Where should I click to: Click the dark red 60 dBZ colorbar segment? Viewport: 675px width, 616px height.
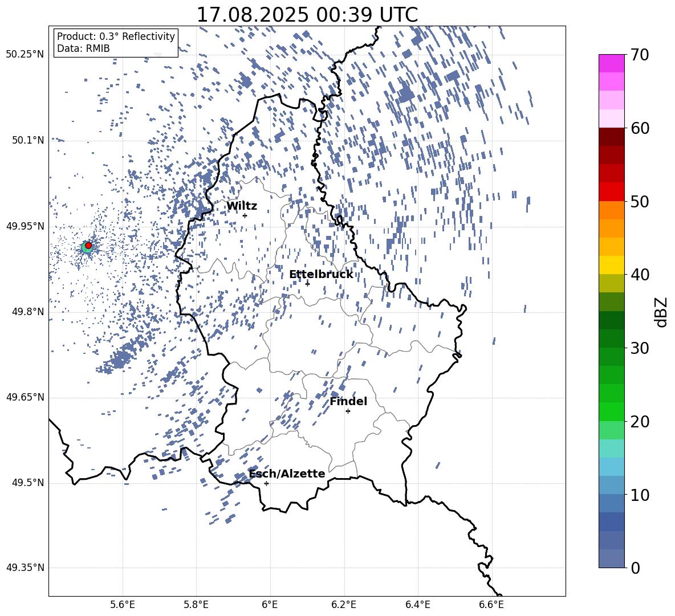click(x=611, y=137)
